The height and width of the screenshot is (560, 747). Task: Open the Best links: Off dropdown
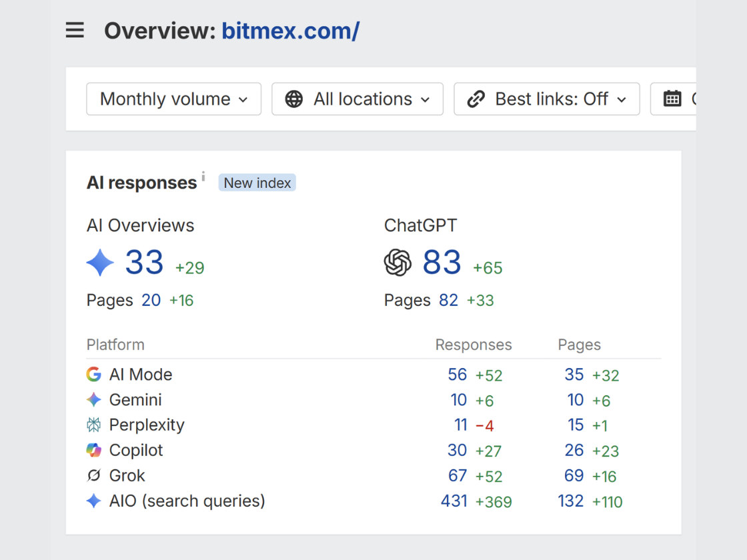[x=546, y=99]
